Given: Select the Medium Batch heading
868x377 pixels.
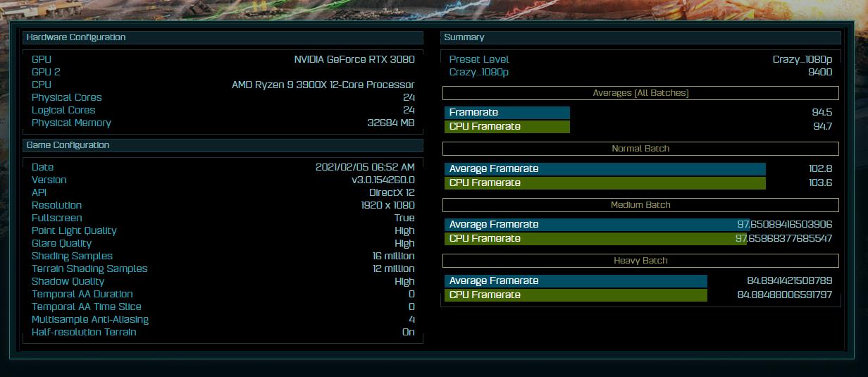Looking at the screenshot, I should (640, 205).
